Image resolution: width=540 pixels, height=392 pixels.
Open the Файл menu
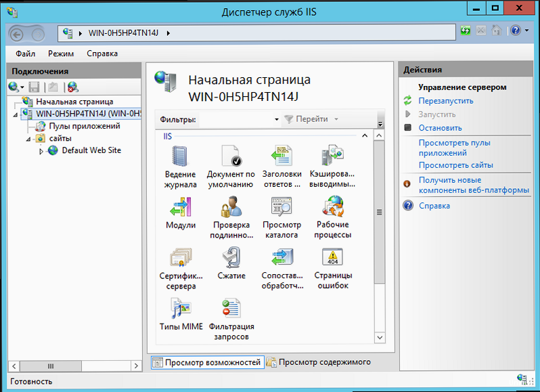pos(25,53)
